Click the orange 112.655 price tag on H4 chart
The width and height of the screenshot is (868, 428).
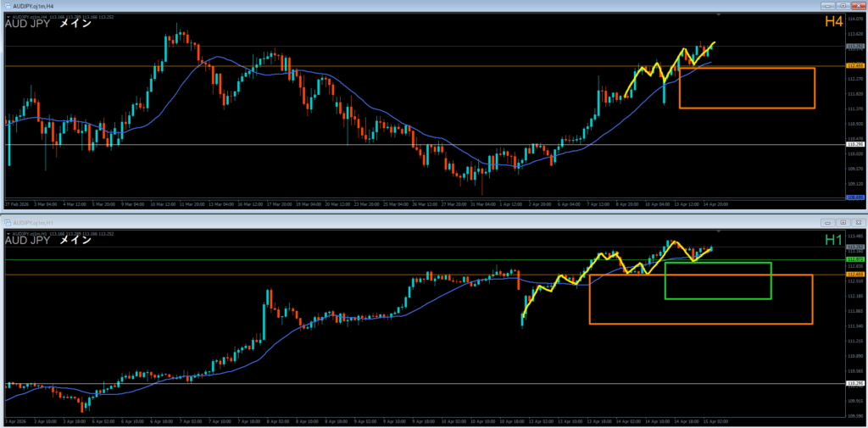click(x=854, y=65)
